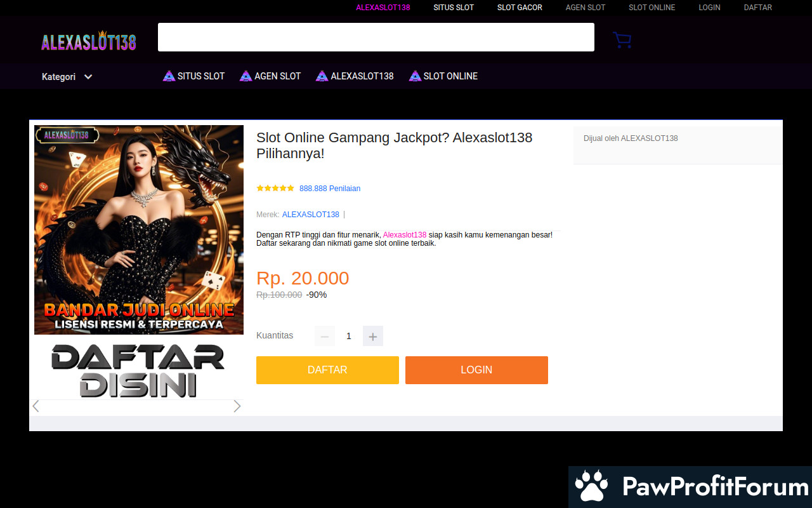Viewport: 812px width, 508px height.
Task: Click into the search input field
Action: [x=376, y=37]
